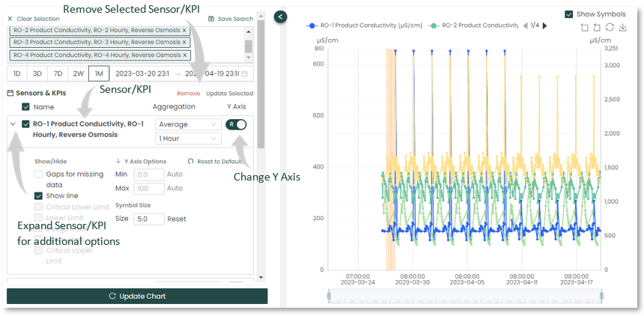Click the previous legend page arrow
644x316 pixels.
pyautogui.click(x=524, y=25)
